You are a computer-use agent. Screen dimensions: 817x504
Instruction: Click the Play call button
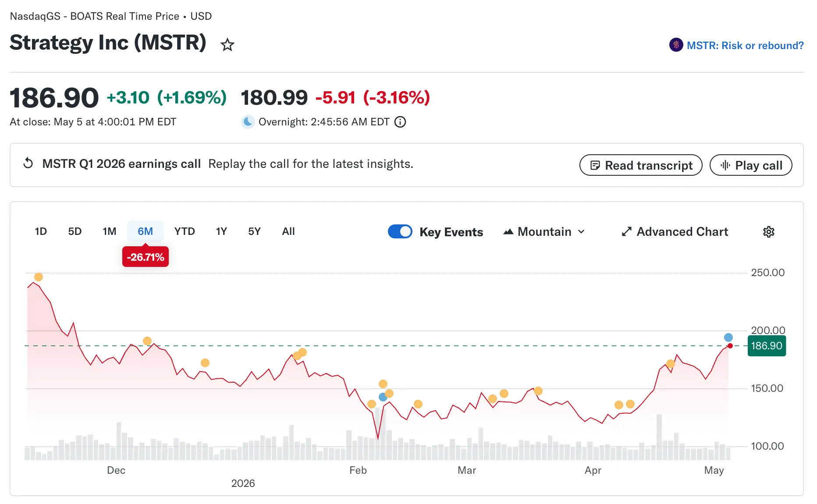pyautogui.click(x=751, y=165)
